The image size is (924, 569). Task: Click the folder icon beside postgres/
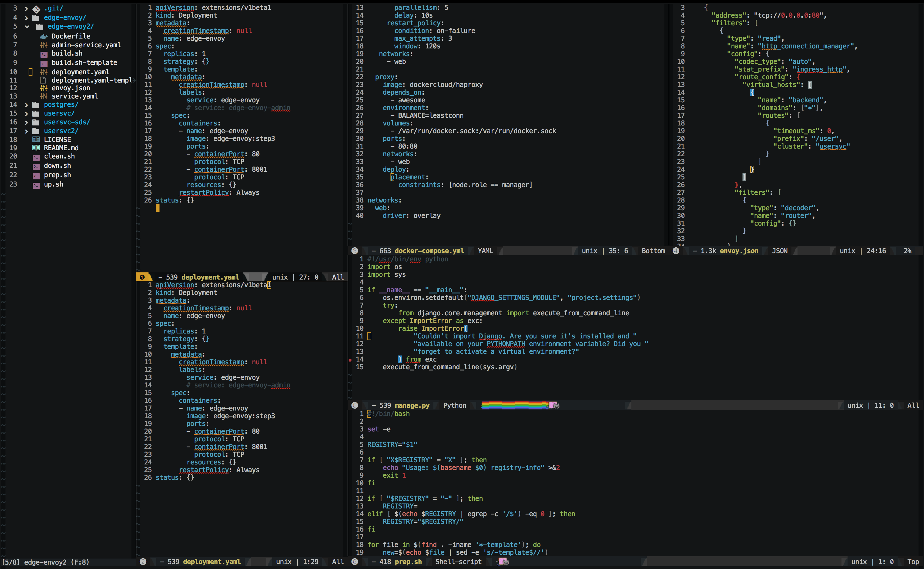click(x=36, y=105)
